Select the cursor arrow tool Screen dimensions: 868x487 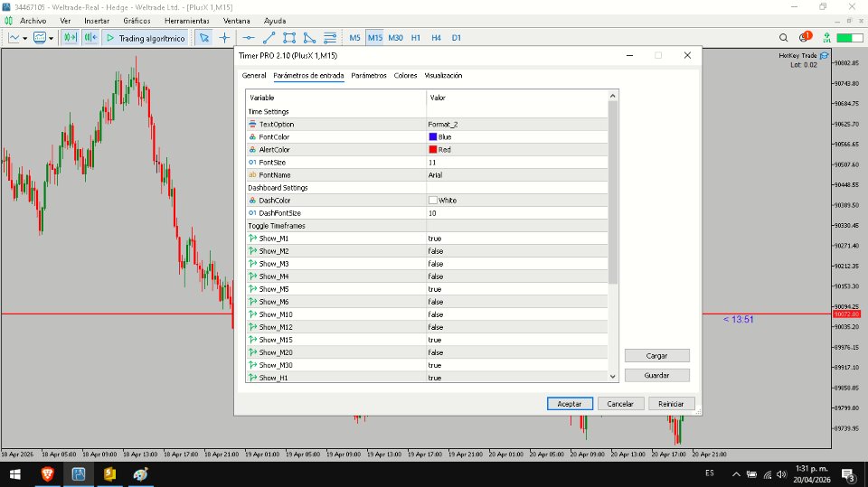204,38
